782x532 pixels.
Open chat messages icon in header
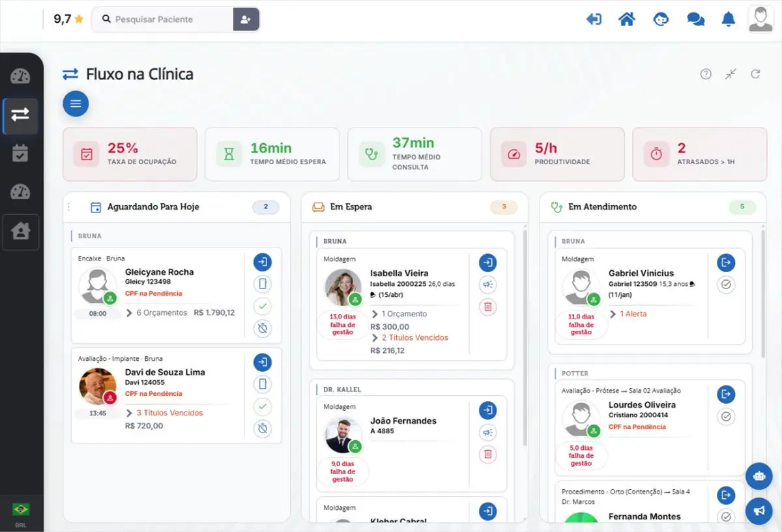(695, 20)
